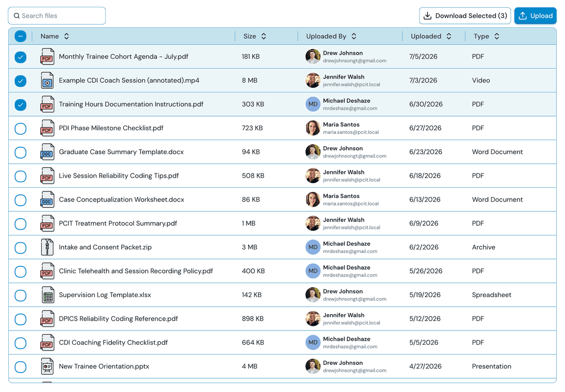Click the PDF icon for PDI Phase Milestone Checklist
The image size is (565, 392).
(x=47, y=128)
